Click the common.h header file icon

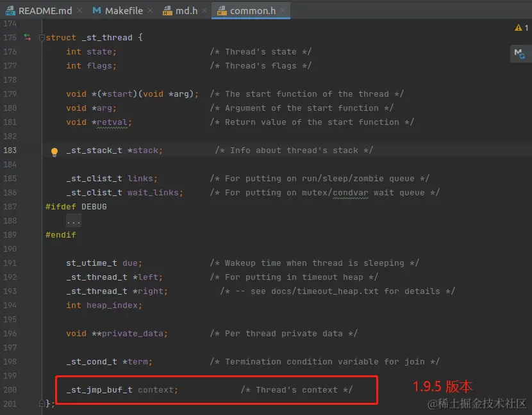click(x=222, y=11)
